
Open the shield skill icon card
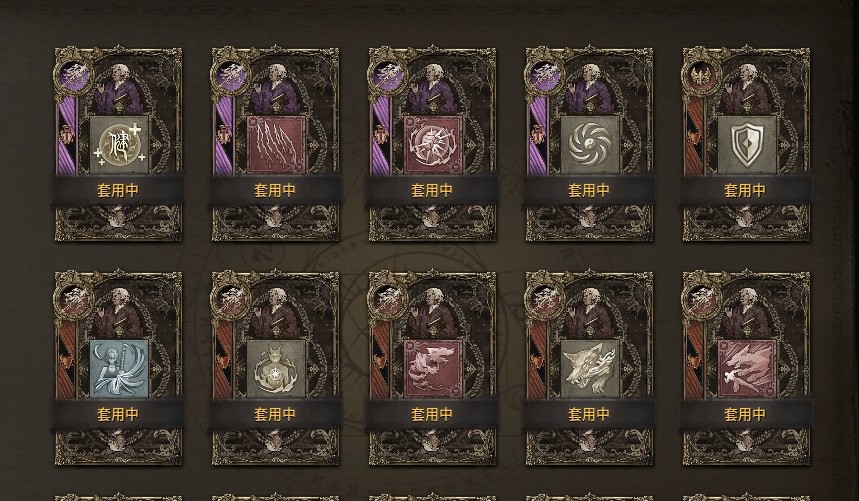[x=747, y=145]
